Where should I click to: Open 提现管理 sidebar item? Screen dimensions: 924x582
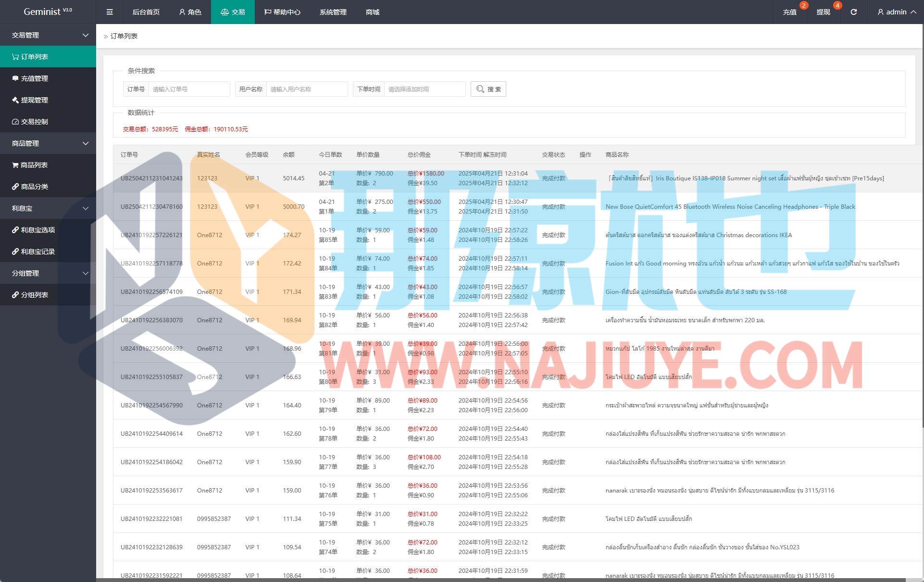[34, 100]
